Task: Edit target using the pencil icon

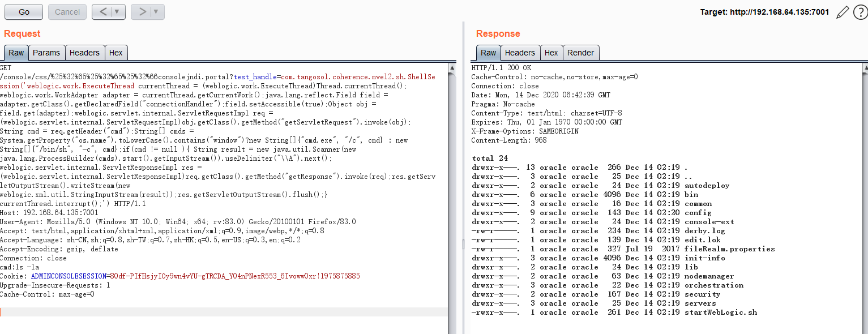Action: point(843,12)
